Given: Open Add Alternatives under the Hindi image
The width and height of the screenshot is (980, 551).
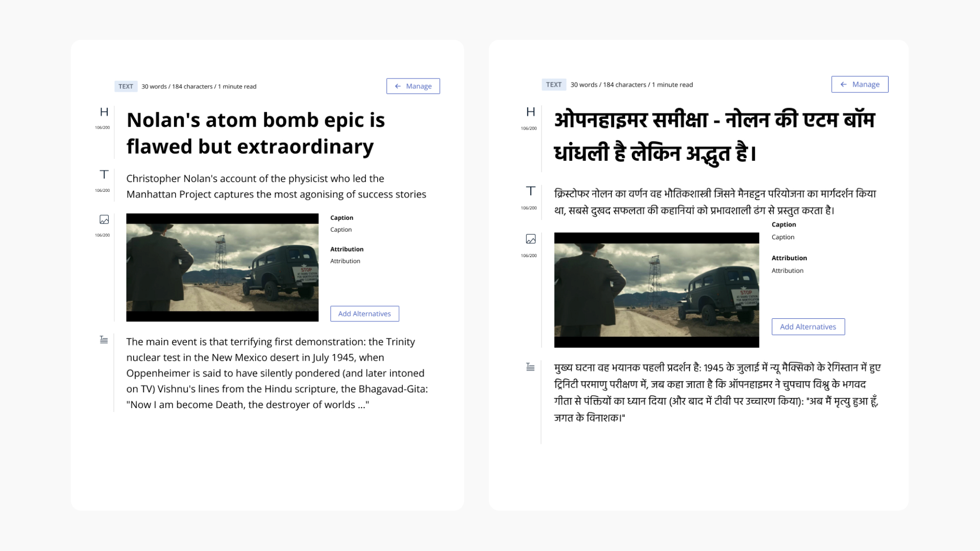Looking at the screenshot, I should point(807,327).
